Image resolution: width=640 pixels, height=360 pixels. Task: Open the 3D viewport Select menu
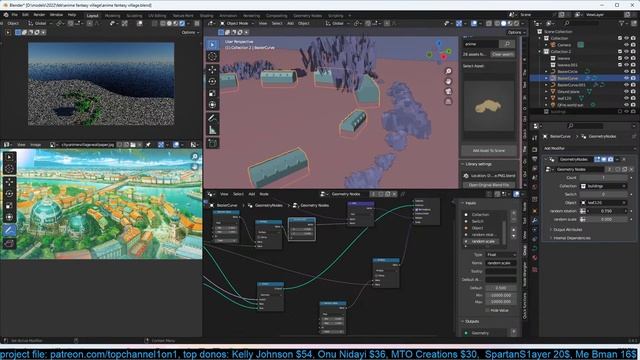[x=277, y=23]
